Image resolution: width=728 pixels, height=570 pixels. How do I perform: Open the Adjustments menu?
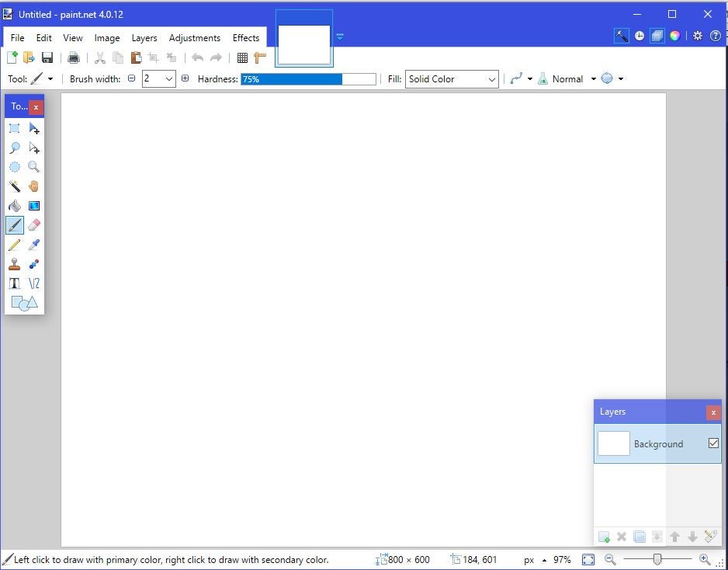(194, 37)
